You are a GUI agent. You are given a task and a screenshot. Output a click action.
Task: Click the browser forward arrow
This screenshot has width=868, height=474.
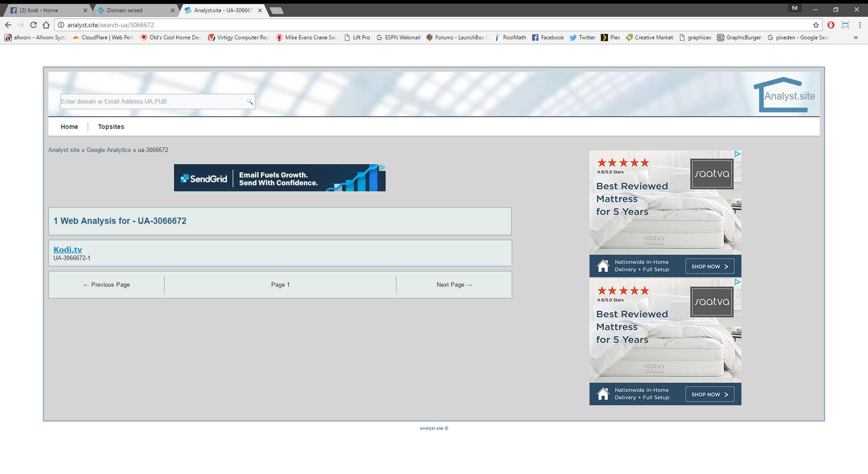(21, 25)
